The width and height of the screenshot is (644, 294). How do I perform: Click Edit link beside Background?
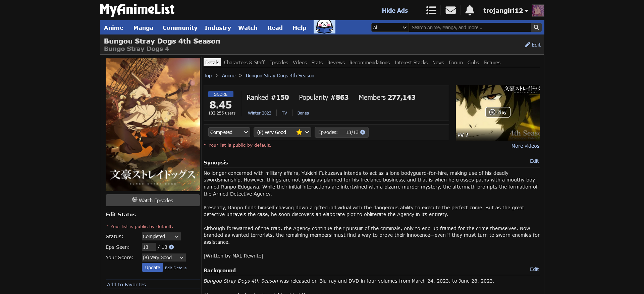pyautogui.click(x=534, y=269)
